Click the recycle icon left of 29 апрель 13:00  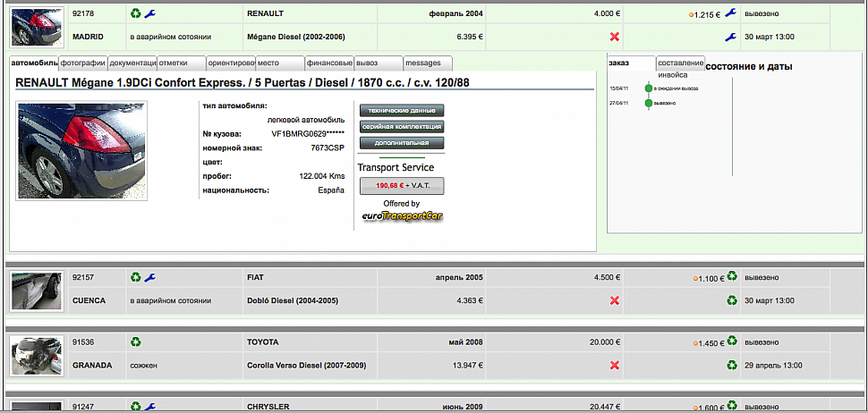tap(732, 366)
